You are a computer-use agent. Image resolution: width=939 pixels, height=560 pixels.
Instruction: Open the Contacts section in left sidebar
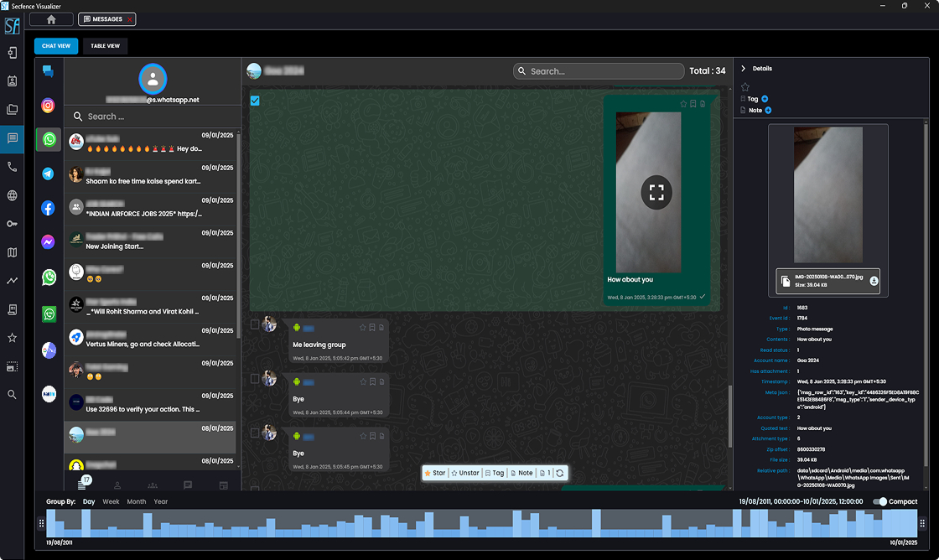click(x=12, y=80)
